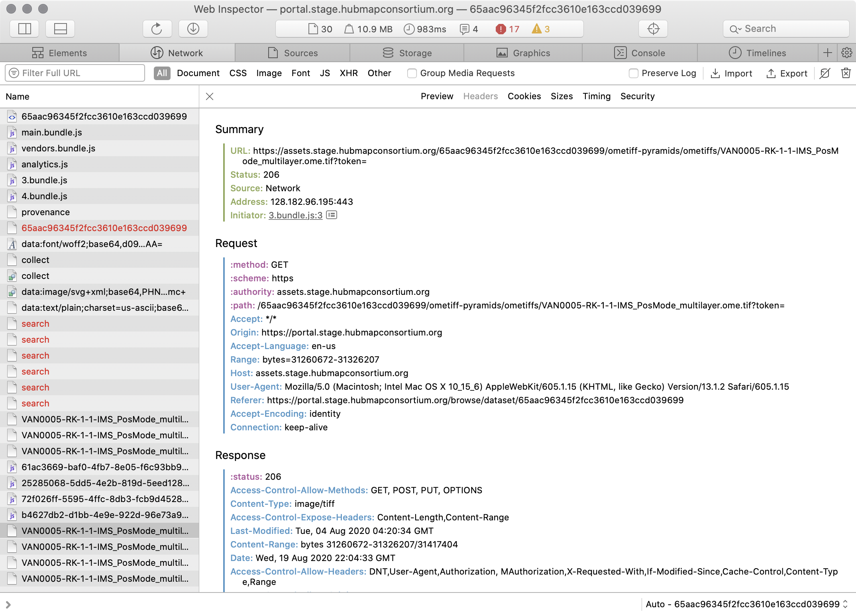The image size is (856, 616).
Task: Open the console drawer split-view icon
Action: [60, 29]
